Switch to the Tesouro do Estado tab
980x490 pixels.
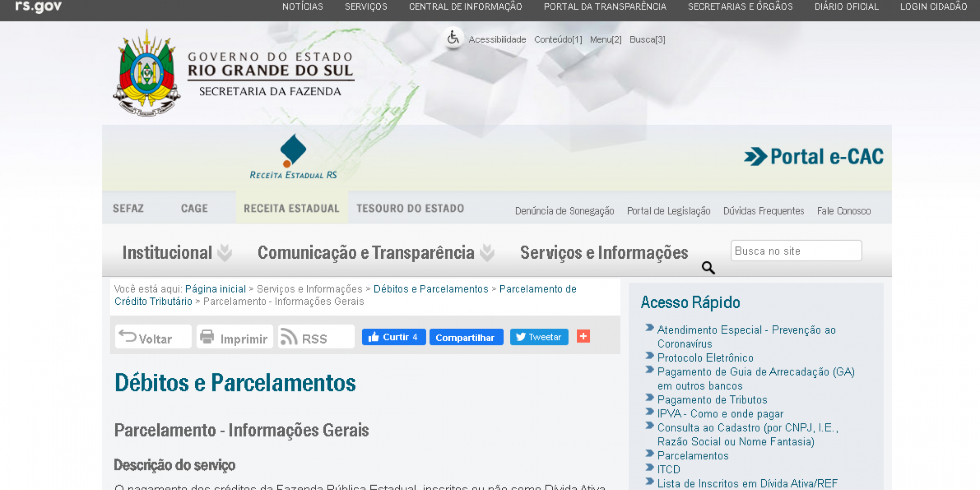tap(410, 209)
